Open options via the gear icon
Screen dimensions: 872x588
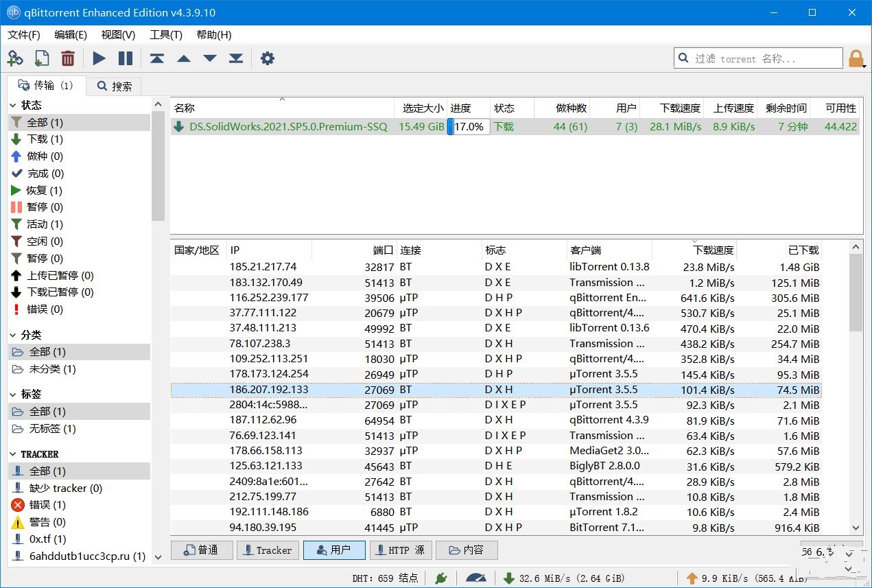268,58
